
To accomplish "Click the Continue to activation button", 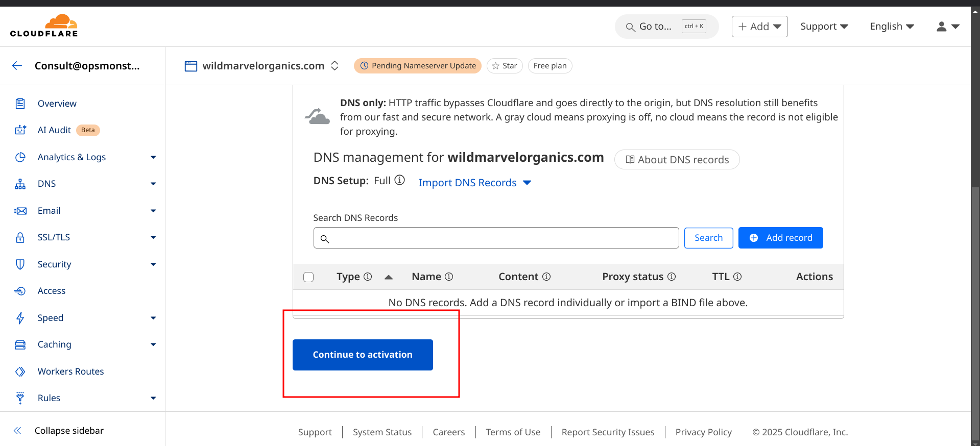I will point(363,355).
